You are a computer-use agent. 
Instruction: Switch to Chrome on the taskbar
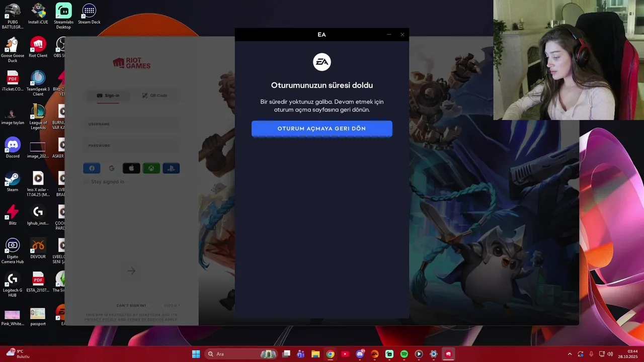pos(330,354)
